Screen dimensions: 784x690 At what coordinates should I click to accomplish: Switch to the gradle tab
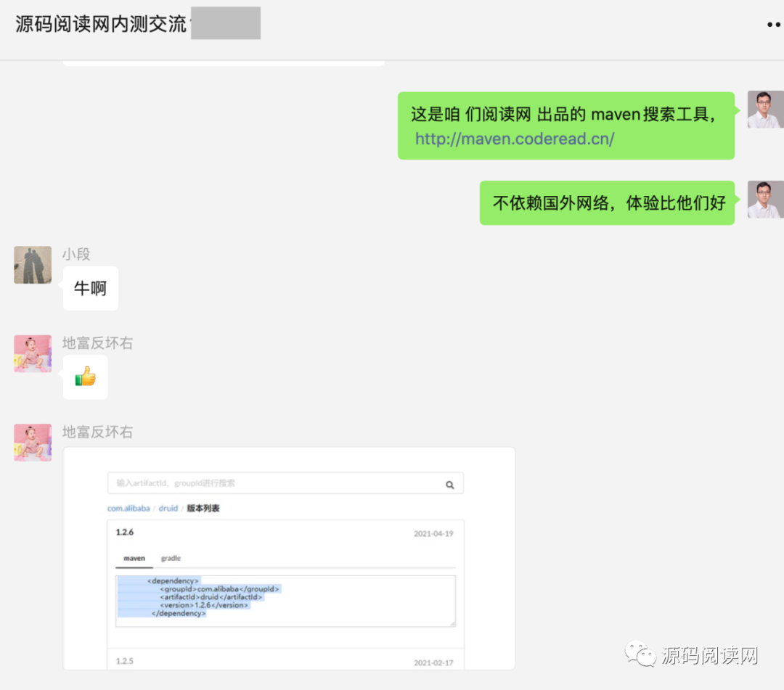171,558
